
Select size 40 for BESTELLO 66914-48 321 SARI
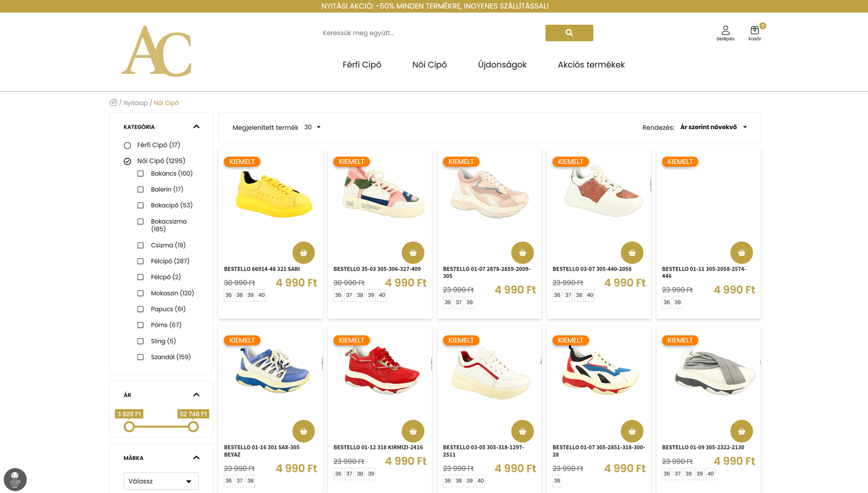[x=261, y=295]
